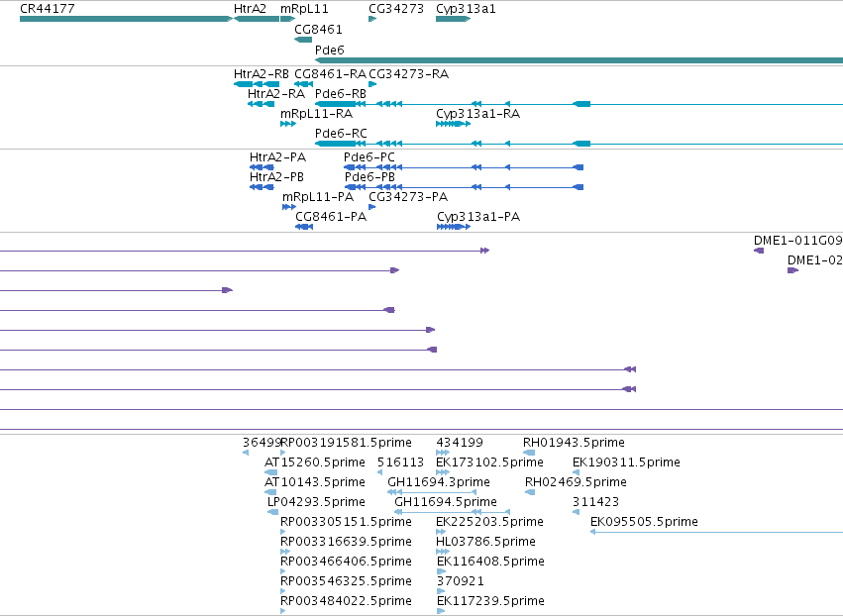
Task: Click protein HtrA2-PB label
Action: [277, 177]
